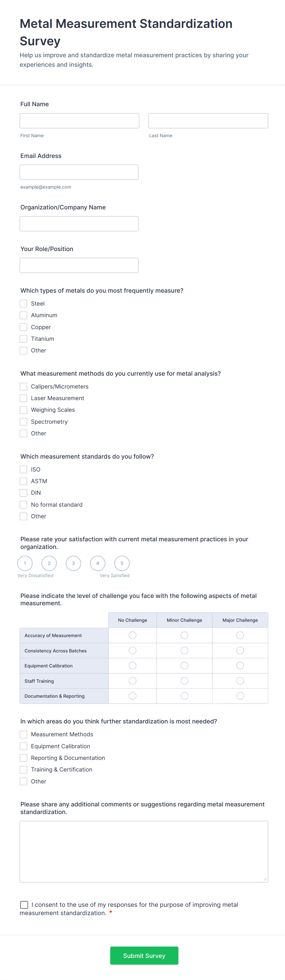This screenshot has width=285, height=980.
Task: Select Spectrometry as a measurement method
Action: [x=23, y=422]
